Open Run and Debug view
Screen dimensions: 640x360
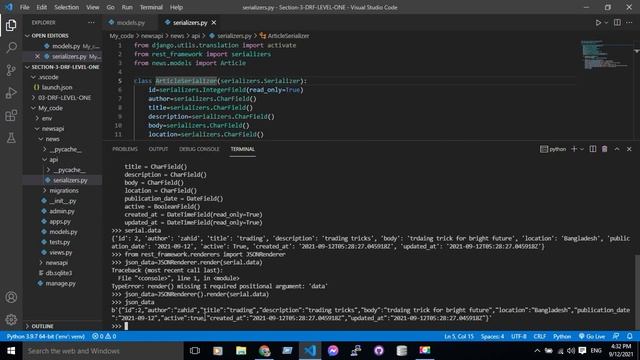click(11, 93)
